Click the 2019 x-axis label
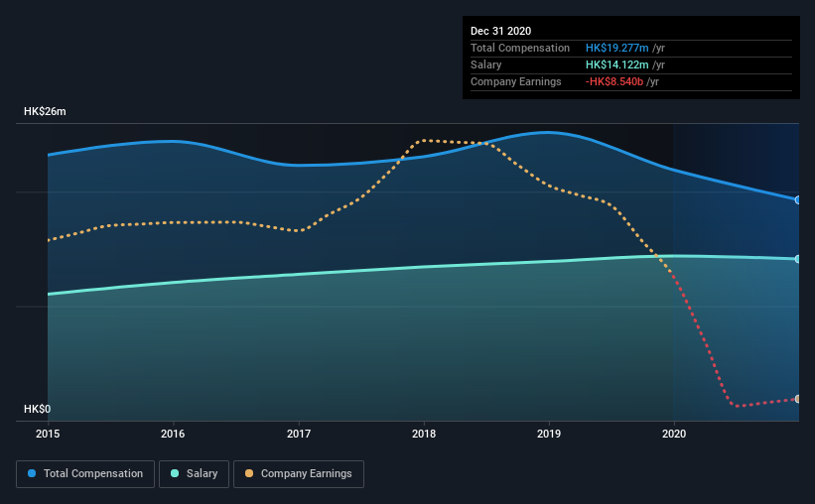This screenshot has height=504, width=815. tap(549, 434)
